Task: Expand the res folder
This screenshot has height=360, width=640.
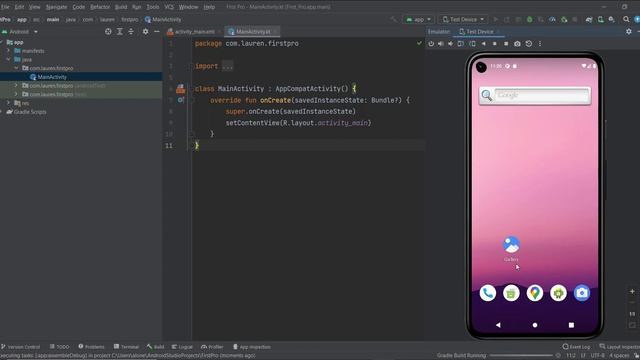Action: click(x=8, y=103)
